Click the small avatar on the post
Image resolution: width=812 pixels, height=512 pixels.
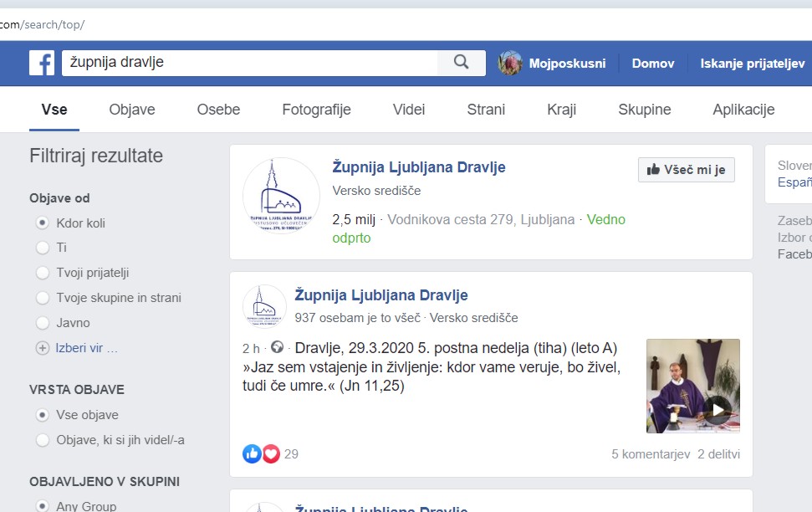point(264,306)
